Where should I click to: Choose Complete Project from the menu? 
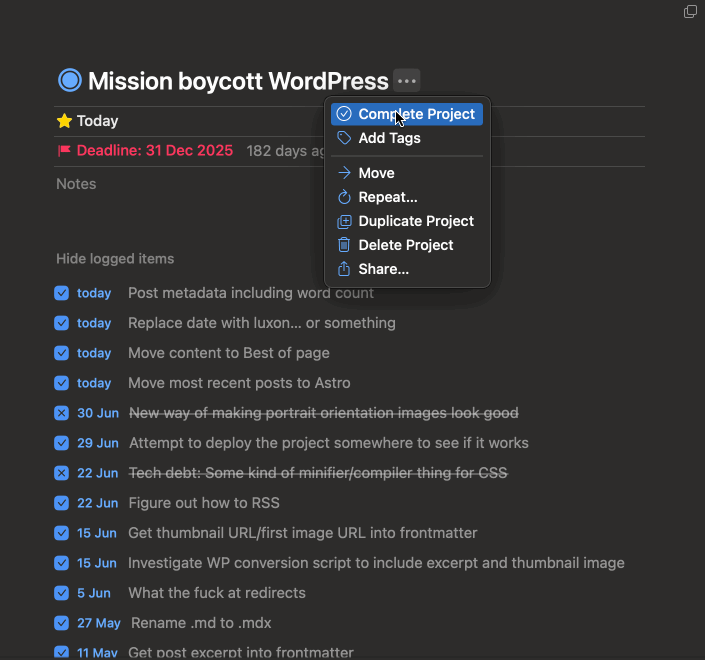tap(407, 114)
